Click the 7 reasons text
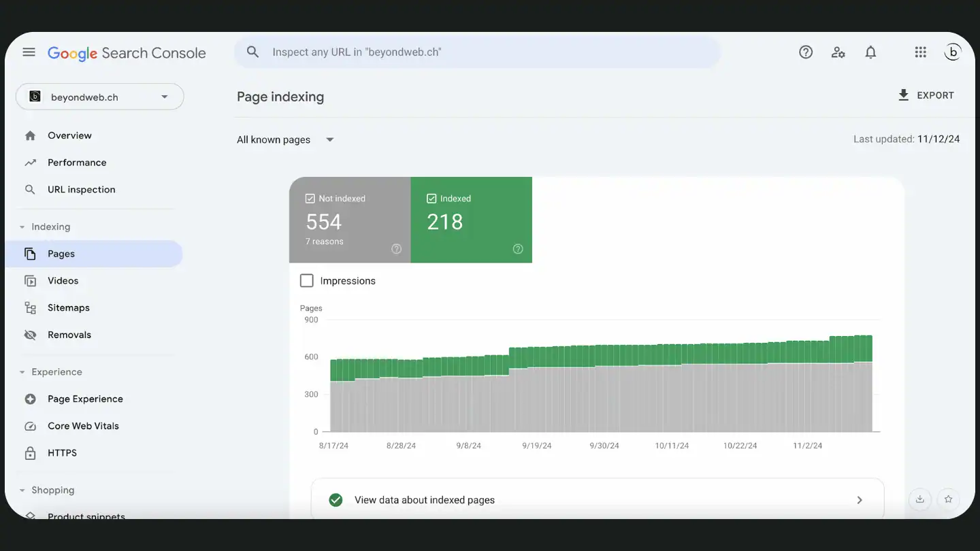The width and height of the screenshot is (980, 551). pyautogui.click(x=325, y=241)
